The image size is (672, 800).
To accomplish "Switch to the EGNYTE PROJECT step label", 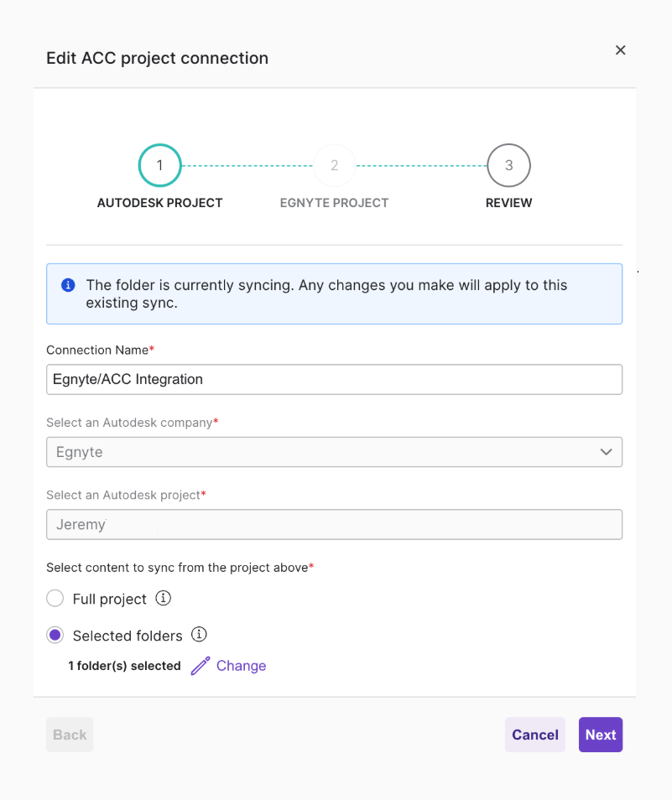I will coord(334,203).
